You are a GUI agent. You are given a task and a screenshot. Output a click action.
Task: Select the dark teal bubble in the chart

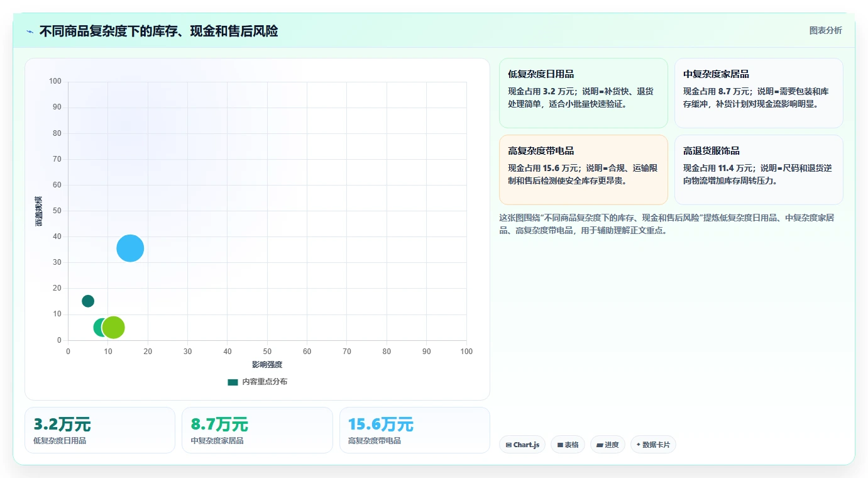[88, 301]
